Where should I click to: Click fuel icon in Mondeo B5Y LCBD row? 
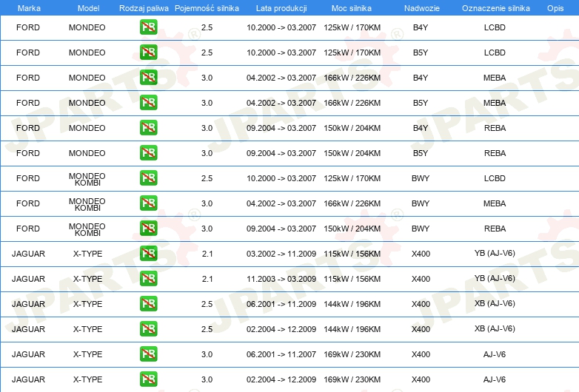click(148, 53)
